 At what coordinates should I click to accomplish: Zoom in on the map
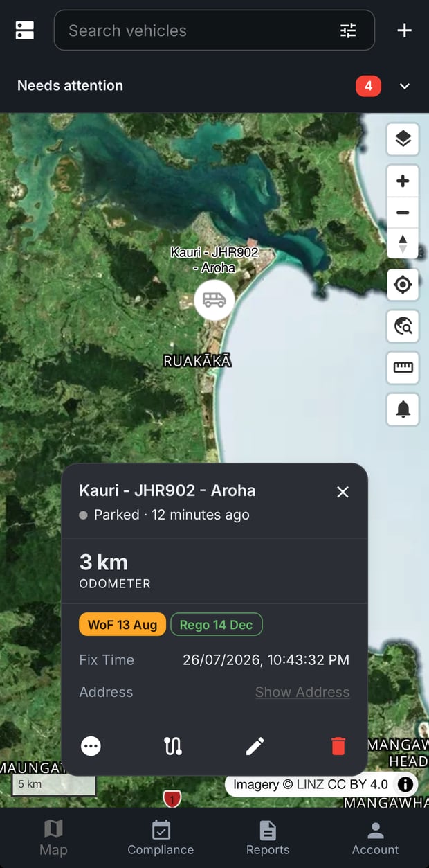(403, 181)
